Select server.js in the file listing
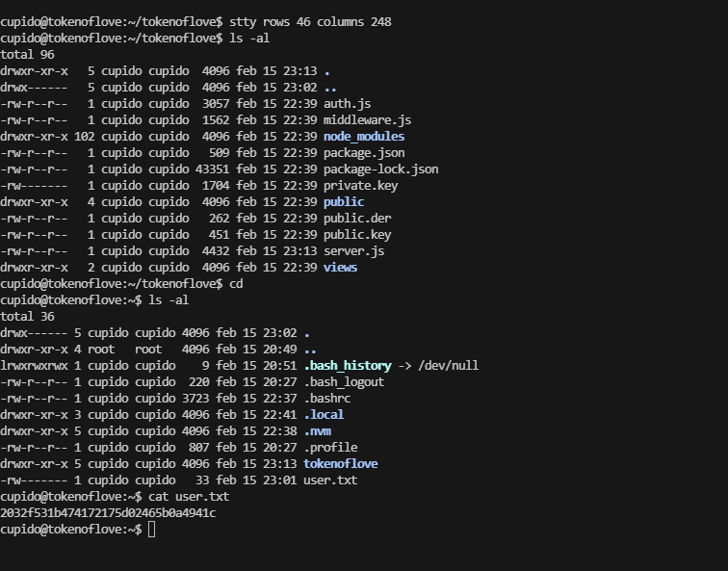This screenshot has width=728, height=571. pyautogui.click(x=353, y=250)
